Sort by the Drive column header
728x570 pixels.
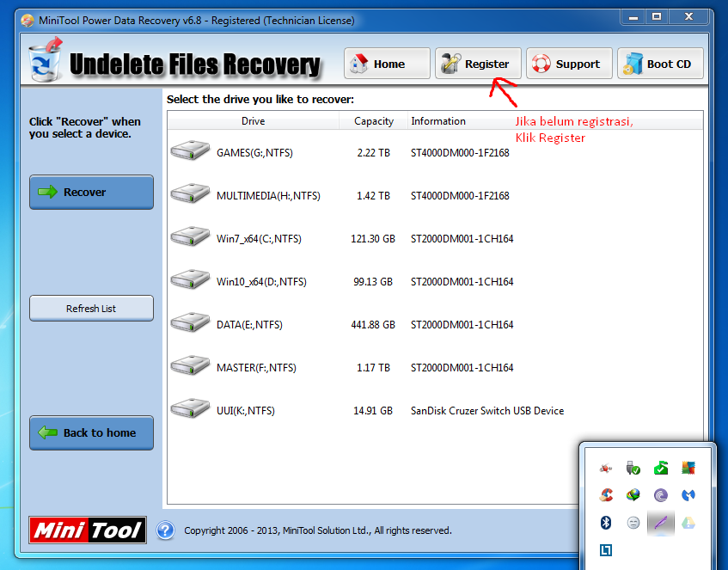pos(253,120)
